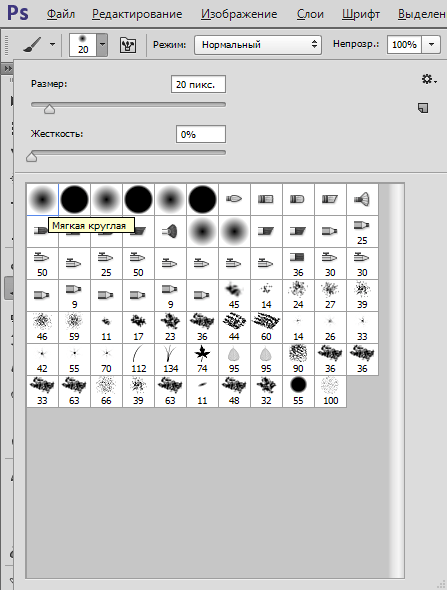Click the size field showing 20 пикс.
Viewport: 447px width, 590px height.
click(x=198, y=84)
